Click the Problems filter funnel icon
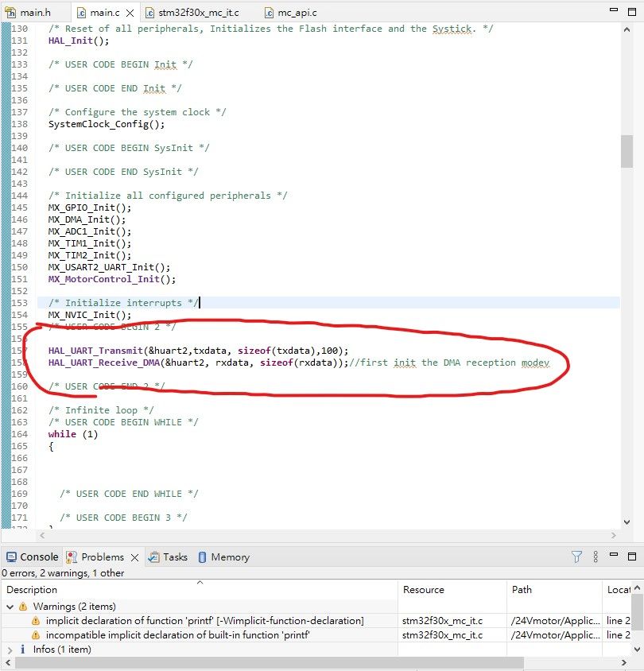Viewport: 644px width, 671px height. [576, 557]
